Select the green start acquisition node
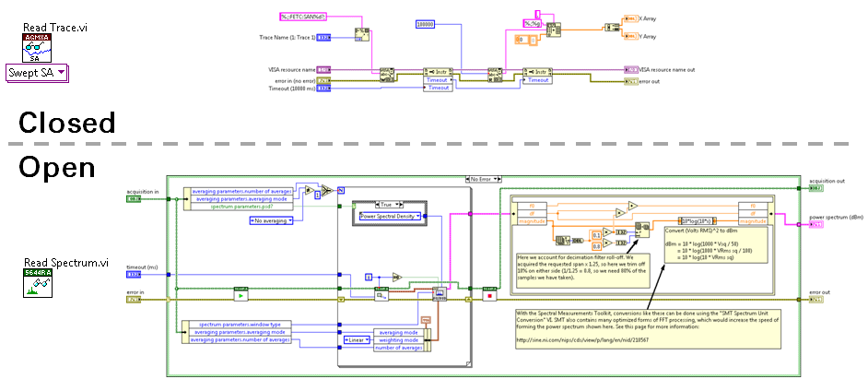 (240, 298)
